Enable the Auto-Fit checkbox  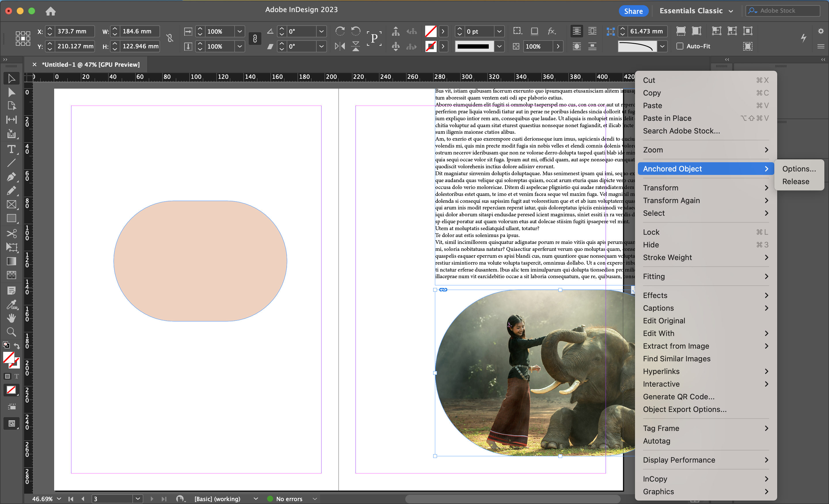680,46
